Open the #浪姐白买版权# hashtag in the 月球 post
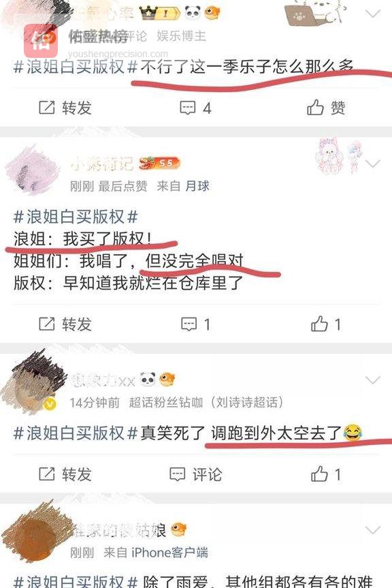The height and width of the screenshot is (588, 392). [x=76, y=217]
